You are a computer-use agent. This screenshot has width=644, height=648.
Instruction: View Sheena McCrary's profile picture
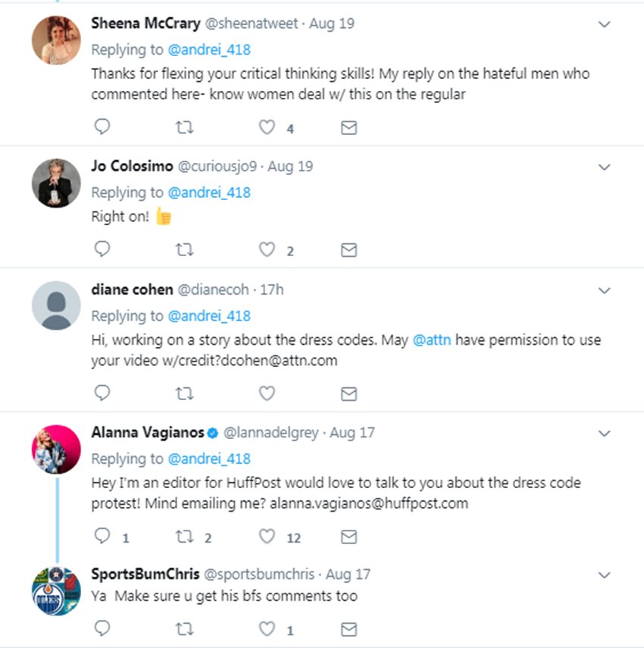click(x=56, y=39)
